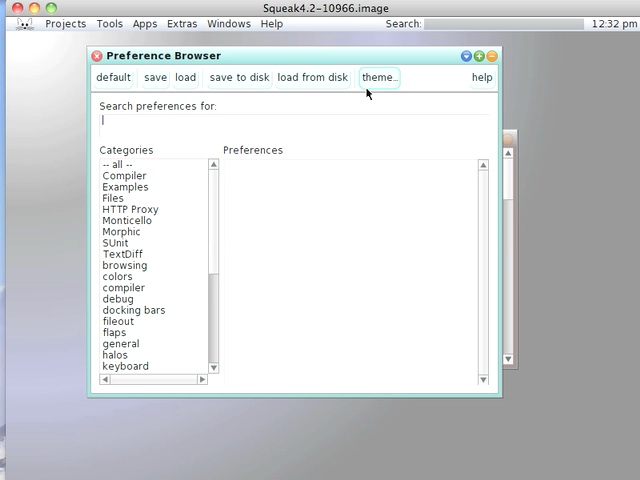Click the orange collapse window icon
Viewport: 640px width, 480px height.
click(491, 56)
